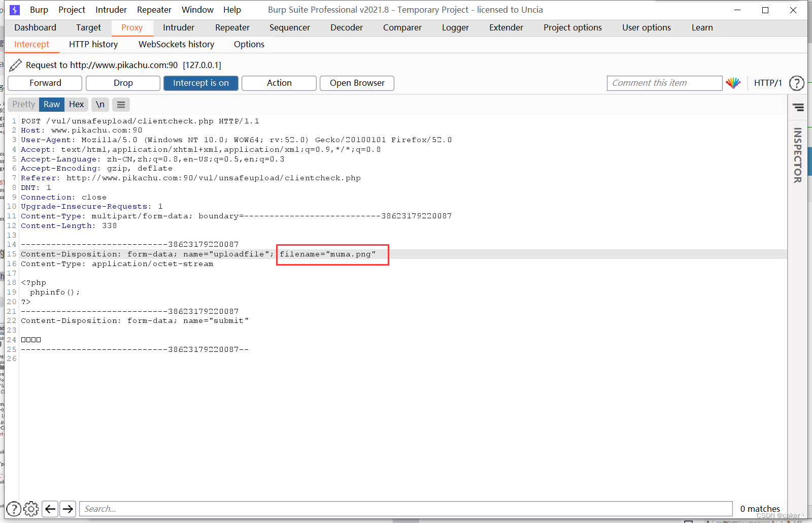Go to previous search match arrow
The width and height of the screenshot is (812, 523).
click(50, 509)
